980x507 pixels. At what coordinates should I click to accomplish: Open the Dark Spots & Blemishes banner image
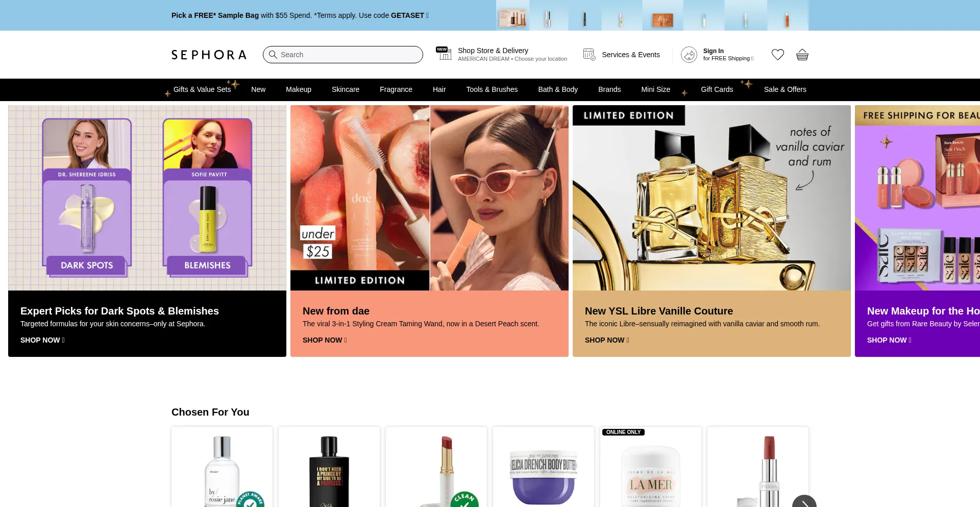click(x=147, y=198)
